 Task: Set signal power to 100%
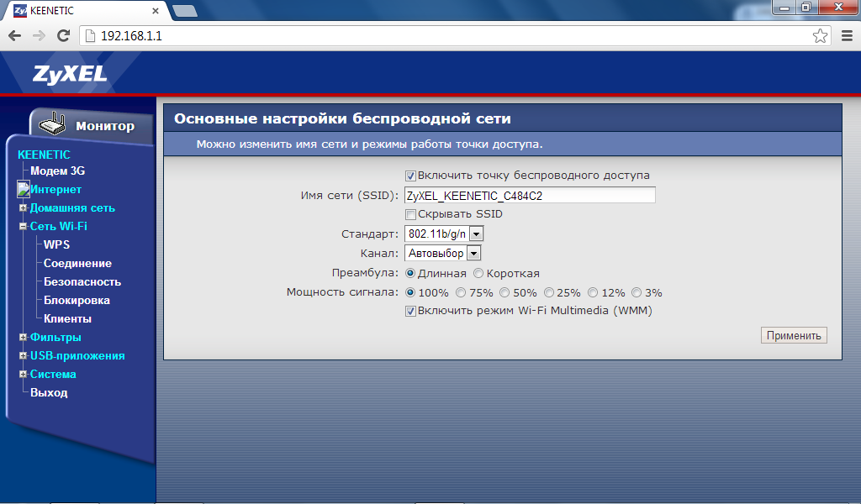point(410,292)
